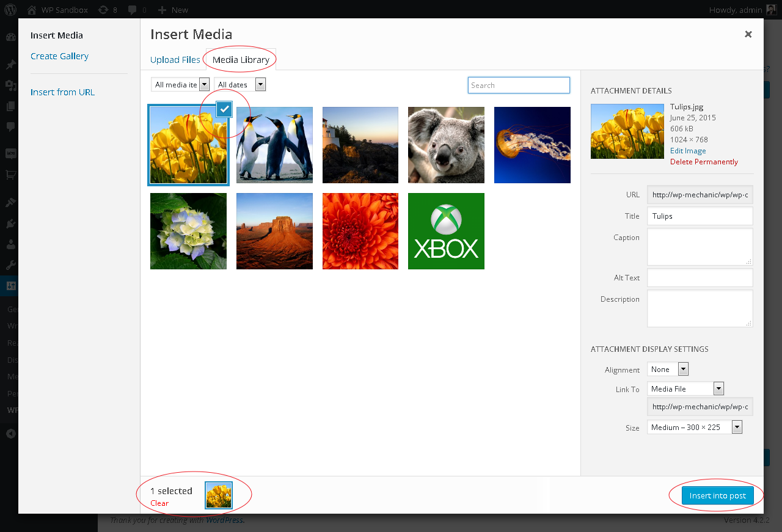Click the Users icon in admin sidebar

[10, 244]
